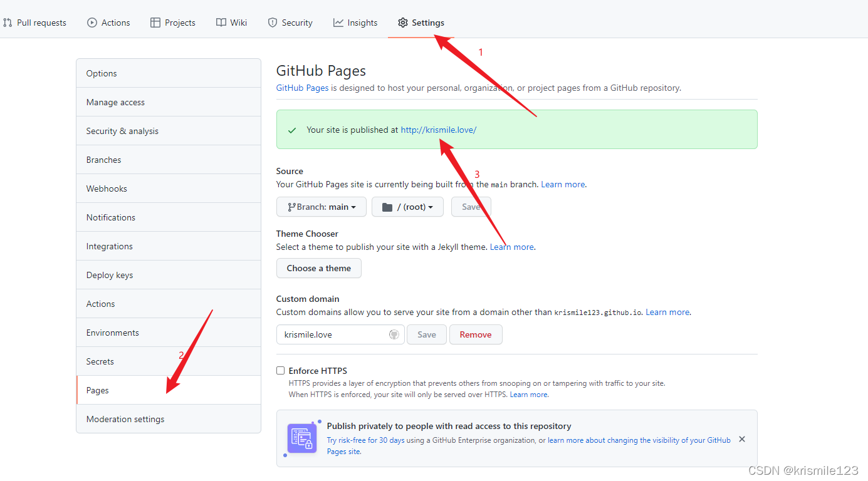
Task: Click Try risk-free for 30 days link
Action: pyautogui.click(x=366, y=440)
